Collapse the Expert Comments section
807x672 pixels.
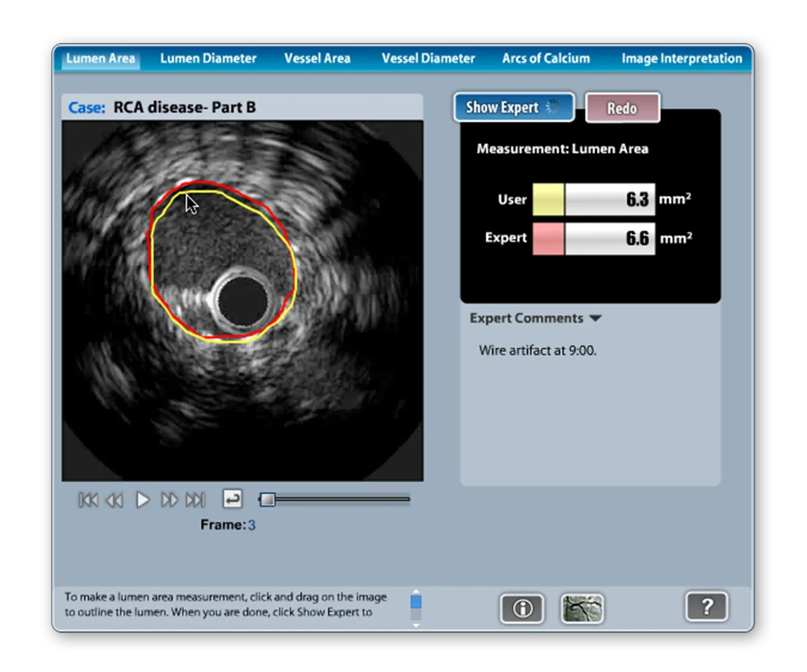pos(594,319)
